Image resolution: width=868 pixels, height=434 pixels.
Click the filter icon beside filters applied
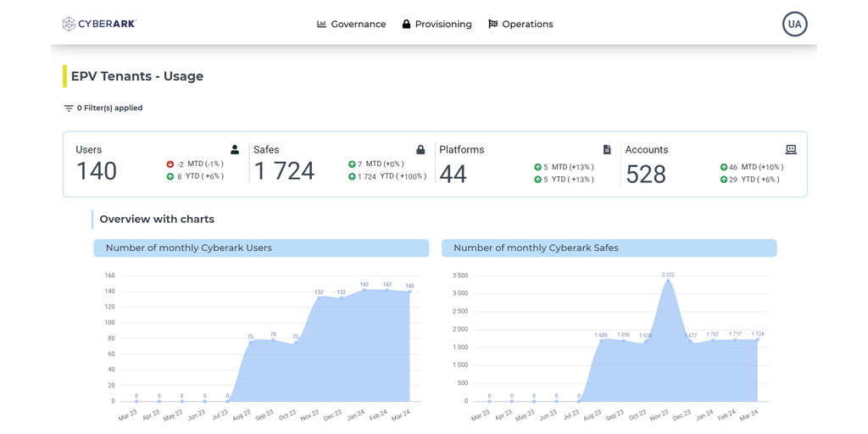pyautogui.click(x=69, y=108)
